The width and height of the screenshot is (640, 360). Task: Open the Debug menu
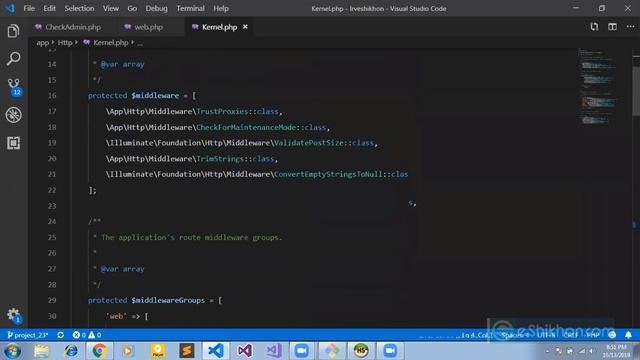(157, 9)
